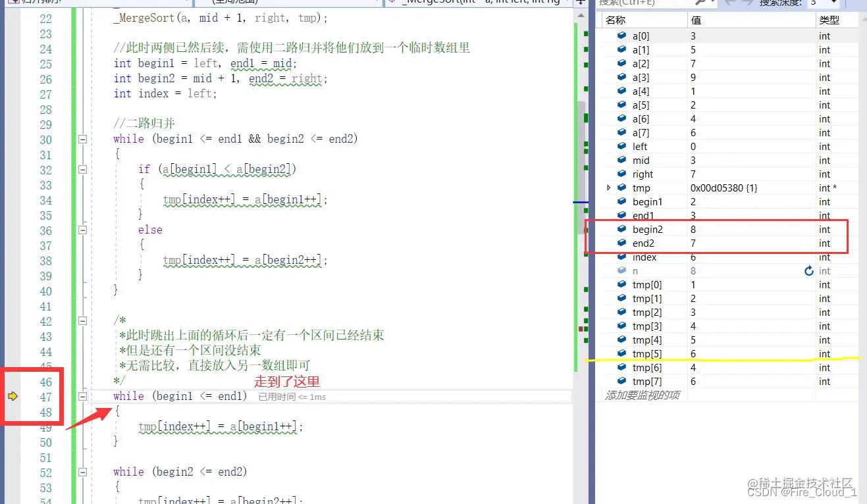This screenshot has width=867, height=504.
Task: Click the variable icon beside right
Action: (x=621, y=174)
